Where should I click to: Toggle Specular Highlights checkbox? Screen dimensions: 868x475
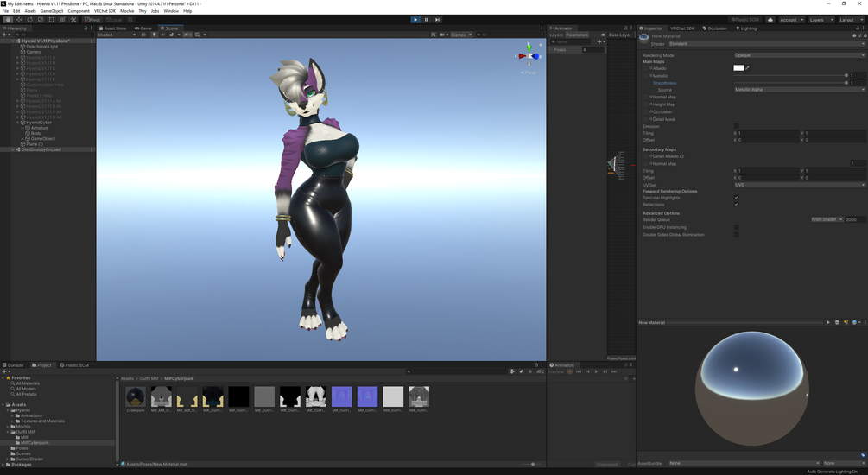(736, 198)
